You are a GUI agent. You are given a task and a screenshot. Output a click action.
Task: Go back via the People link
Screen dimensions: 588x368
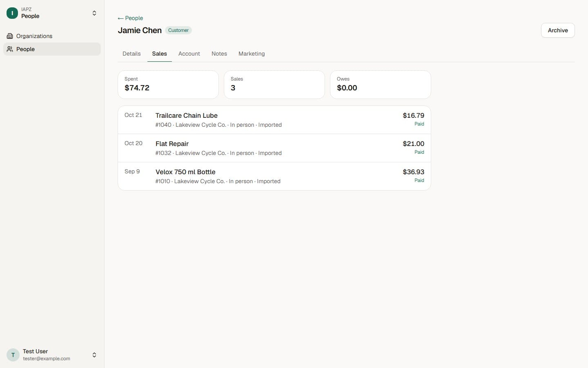(x=130, y=18)
